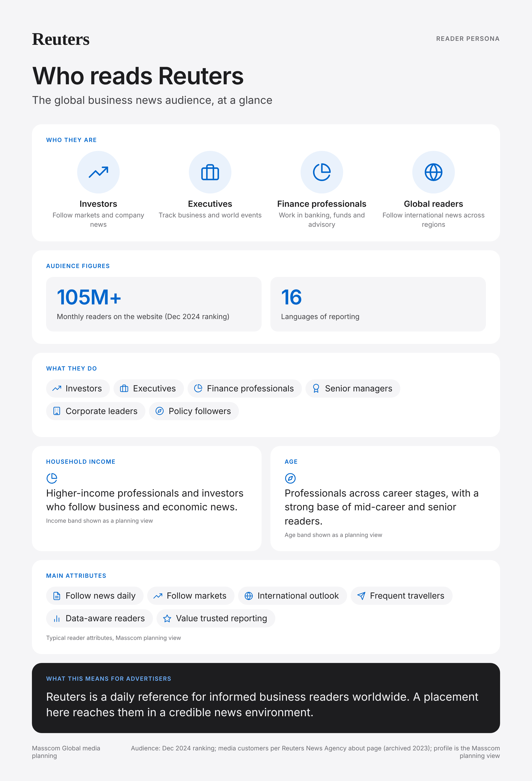
Task: Click the WHO THEY ARE section heading
Action: [x=72, y=140]
